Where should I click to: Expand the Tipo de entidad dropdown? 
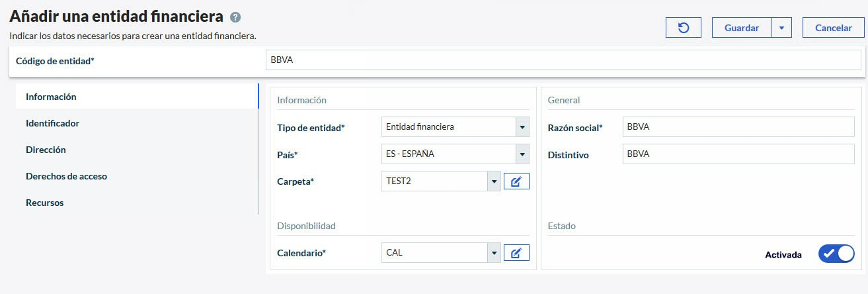[x=522, y=127]
